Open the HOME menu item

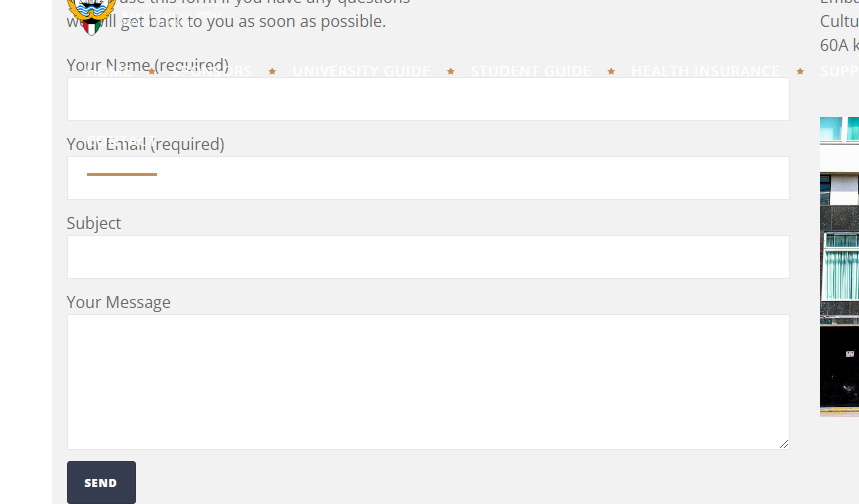(109, 71)
